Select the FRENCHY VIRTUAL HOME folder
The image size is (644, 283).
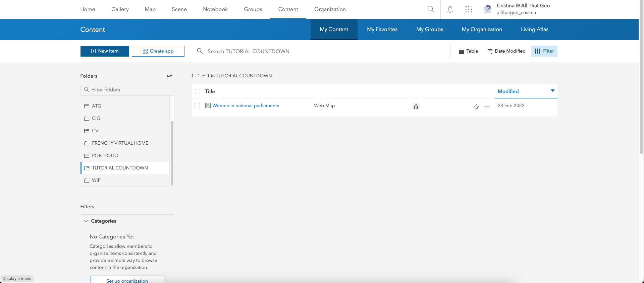[x=125, y=143]
